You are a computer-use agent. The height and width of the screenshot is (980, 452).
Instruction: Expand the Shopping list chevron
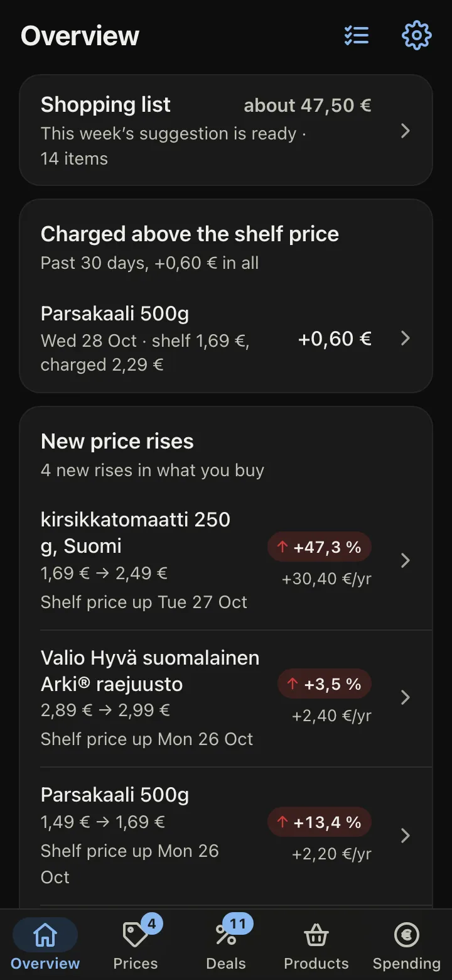tap(406, 131)
